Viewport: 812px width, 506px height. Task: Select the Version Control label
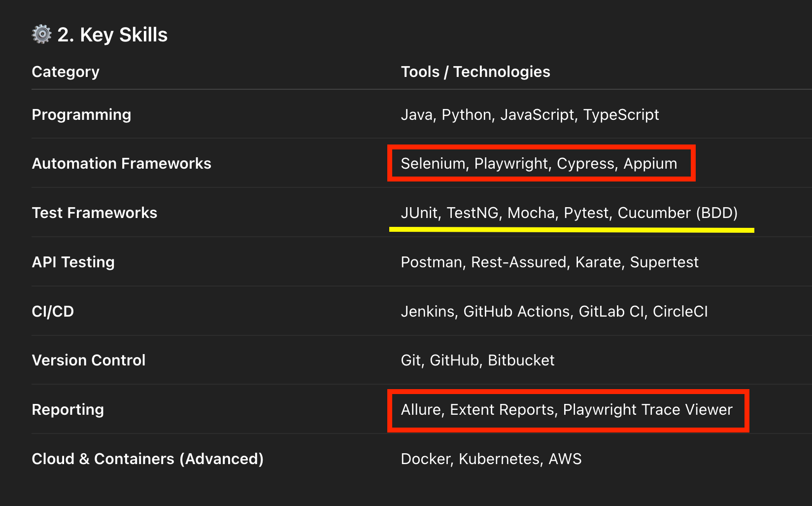pyautogui.click(x=89, y=361)
